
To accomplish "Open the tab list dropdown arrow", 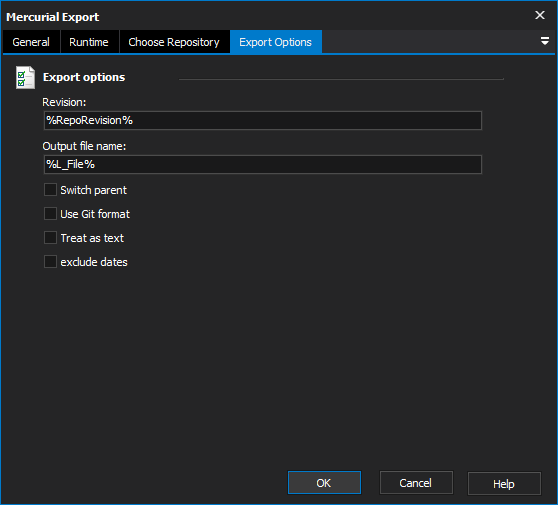I will pyautogui.click(x=544, y=41).
